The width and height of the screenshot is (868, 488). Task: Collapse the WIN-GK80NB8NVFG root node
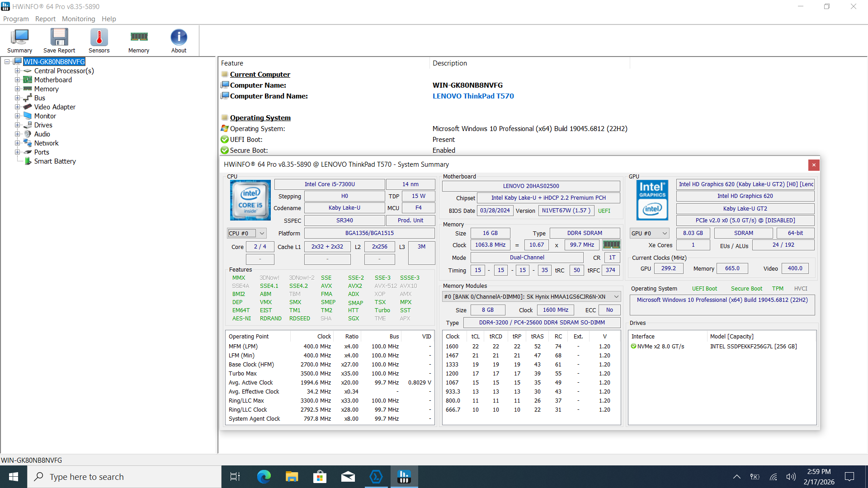point(7,62)
